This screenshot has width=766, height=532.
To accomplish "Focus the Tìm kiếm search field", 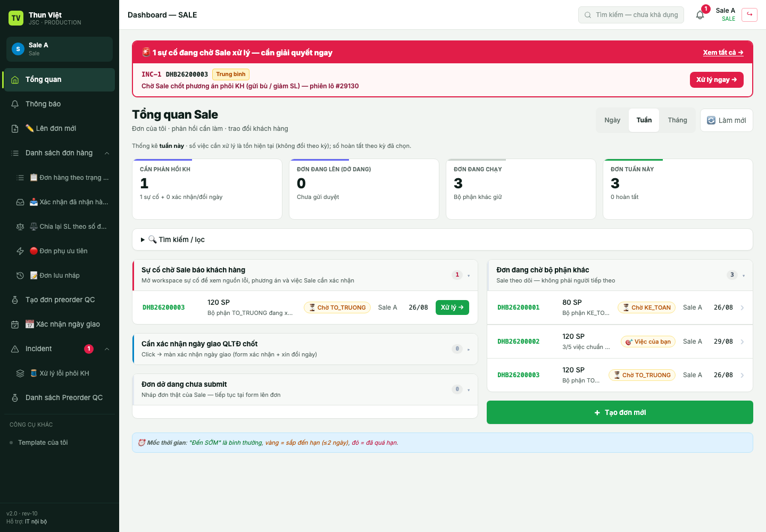I will pos(631,15).
